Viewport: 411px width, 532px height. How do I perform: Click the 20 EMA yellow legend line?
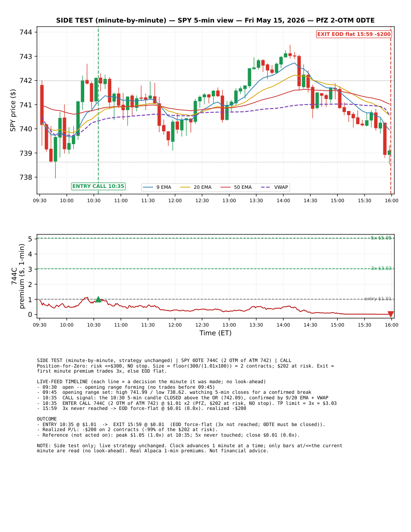point(185,187)
